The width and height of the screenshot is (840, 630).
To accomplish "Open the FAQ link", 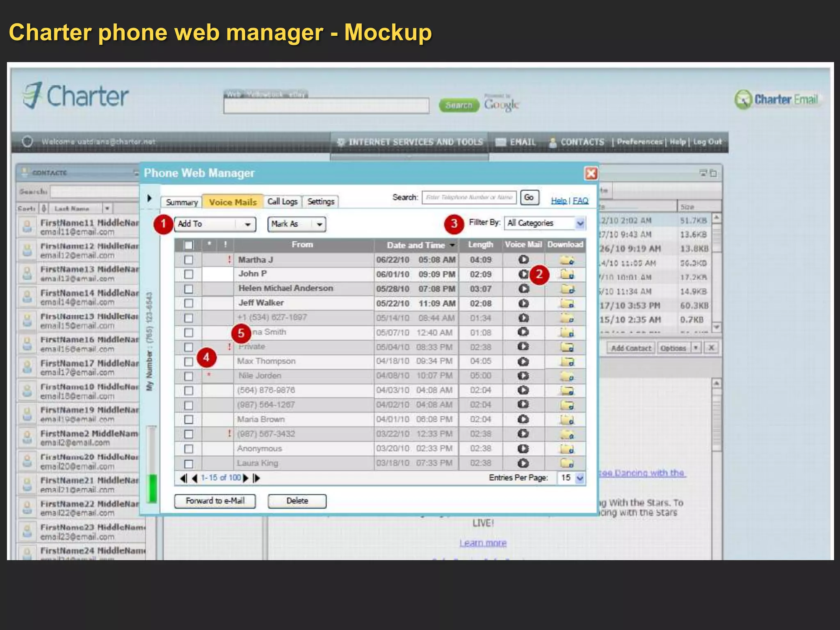I will 580,201.
